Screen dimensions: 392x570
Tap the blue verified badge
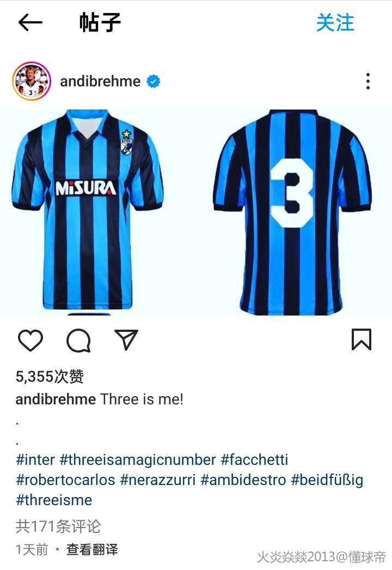point(154,81)
